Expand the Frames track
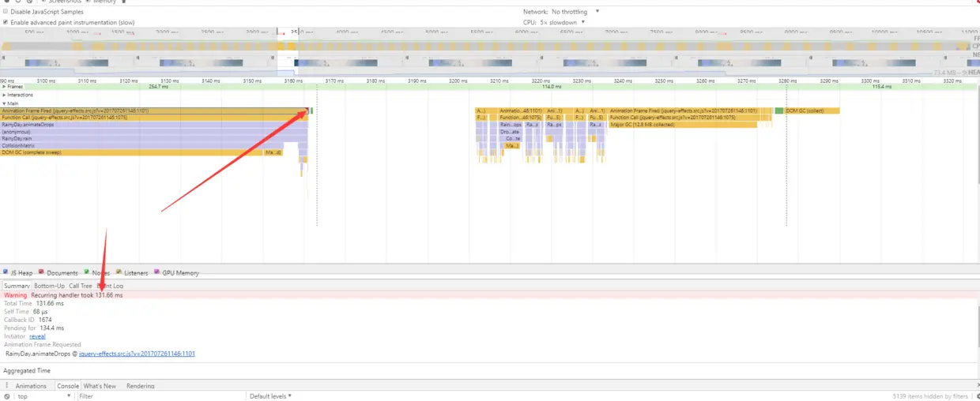980x401 pixels. point(4,87)
